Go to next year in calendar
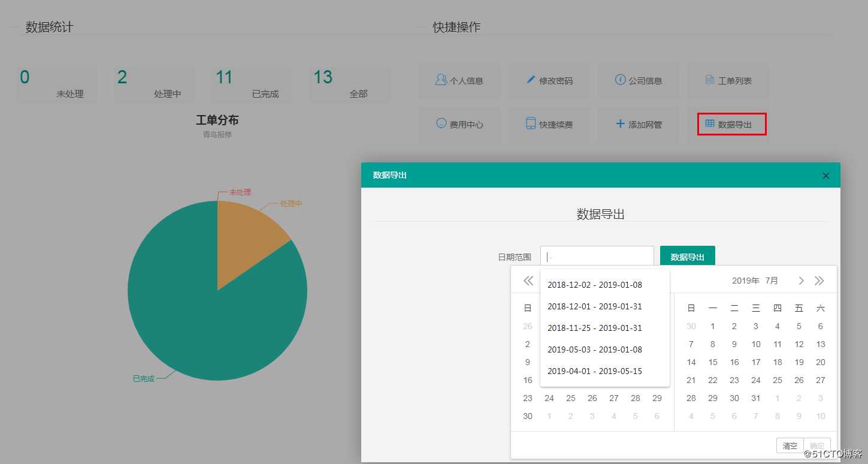Viewport: 868px width, 464px height. tap(819, 281)
